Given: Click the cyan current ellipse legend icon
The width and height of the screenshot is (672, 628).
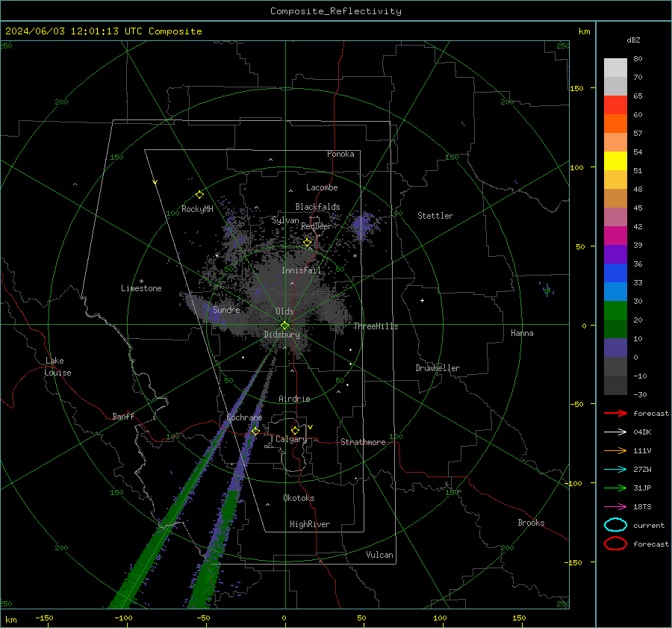Looking at the screenshot, I should 615,525.
